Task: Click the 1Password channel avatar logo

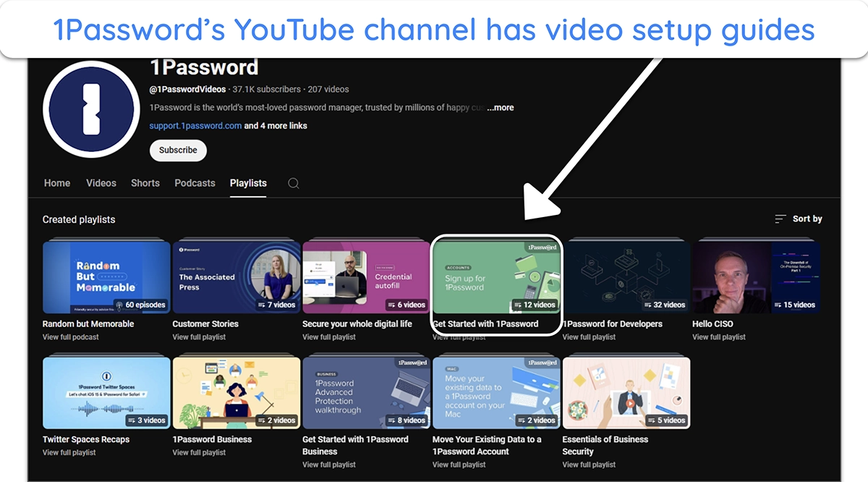Action: pos(91,109)
